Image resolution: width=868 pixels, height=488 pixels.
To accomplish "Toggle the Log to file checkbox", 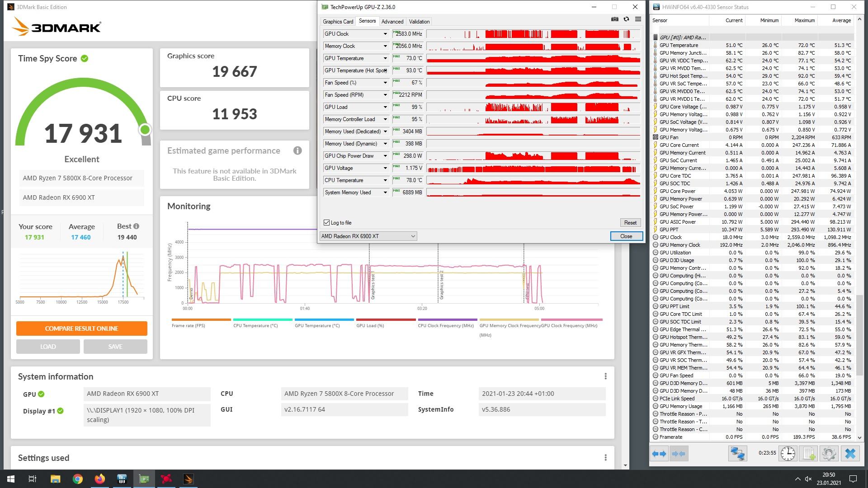I will pos(327,223).
